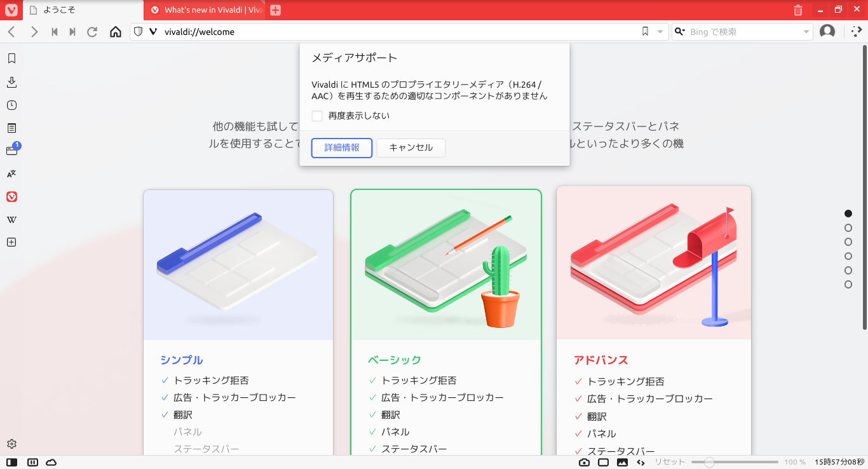
Task: Click the fast forward navigation button
Action: [72, 32]
